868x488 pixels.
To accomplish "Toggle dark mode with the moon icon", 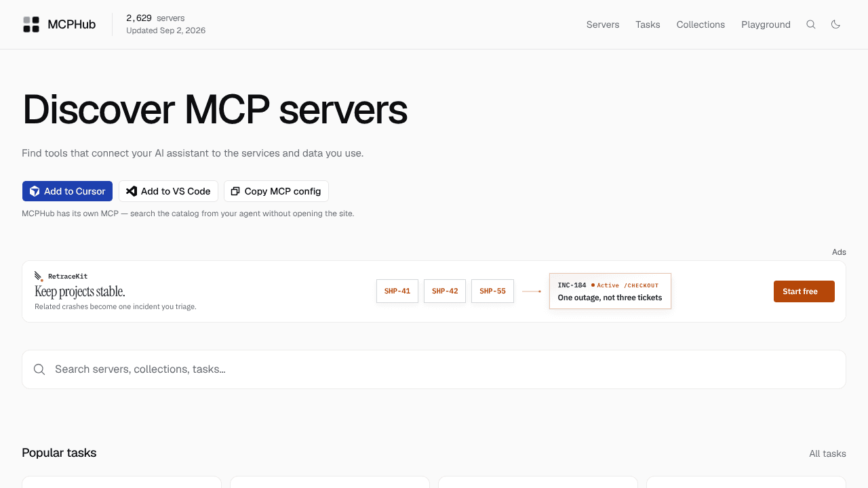I will (x=835, y=24).
